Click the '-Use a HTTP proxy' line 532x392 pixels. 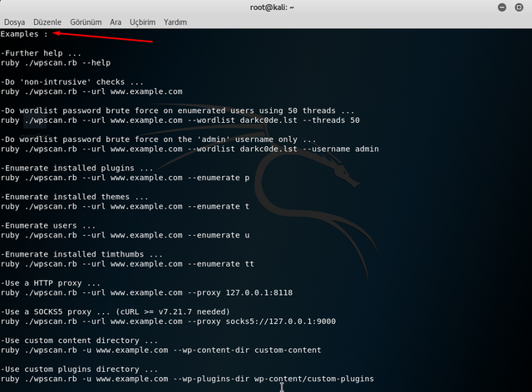[x=50, y=283]
